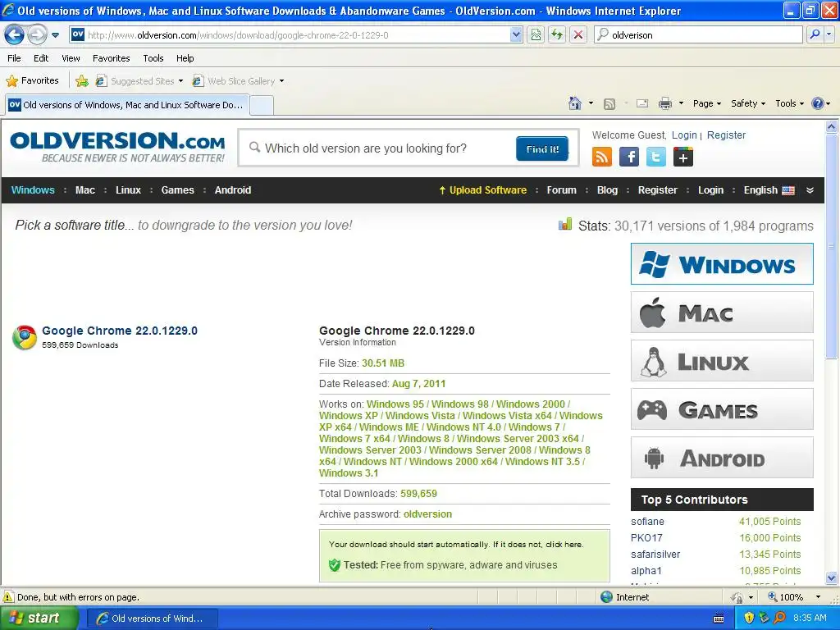This screenshot has height=630, width=840.
Task: Click the Twitter icon
Action: click(655, 157)
